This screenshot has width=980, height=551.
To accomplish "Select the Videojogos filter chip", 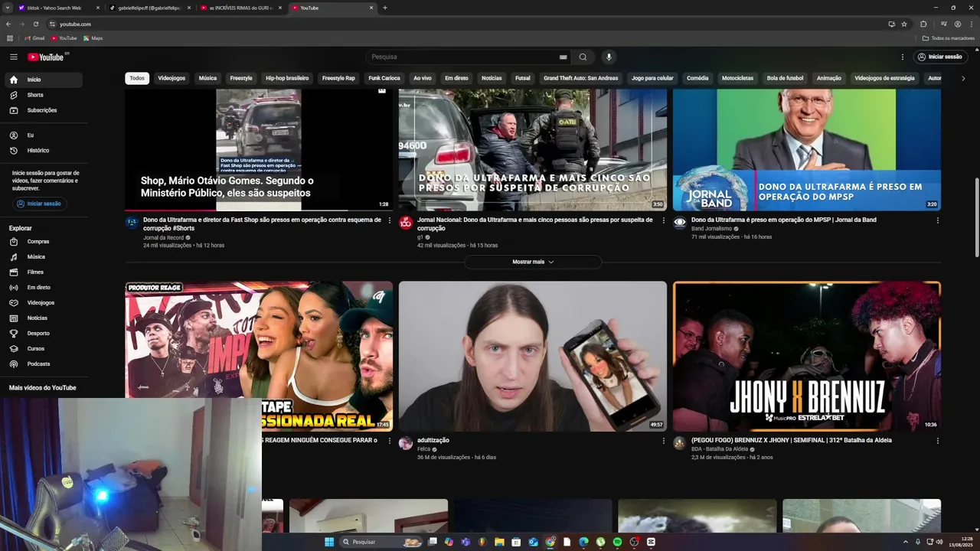I will (171, 78).
